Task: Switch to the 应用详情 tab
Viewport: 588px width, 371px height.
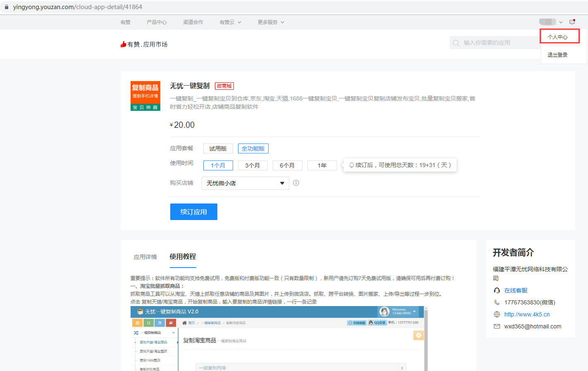Action: [x=145, y=257]
